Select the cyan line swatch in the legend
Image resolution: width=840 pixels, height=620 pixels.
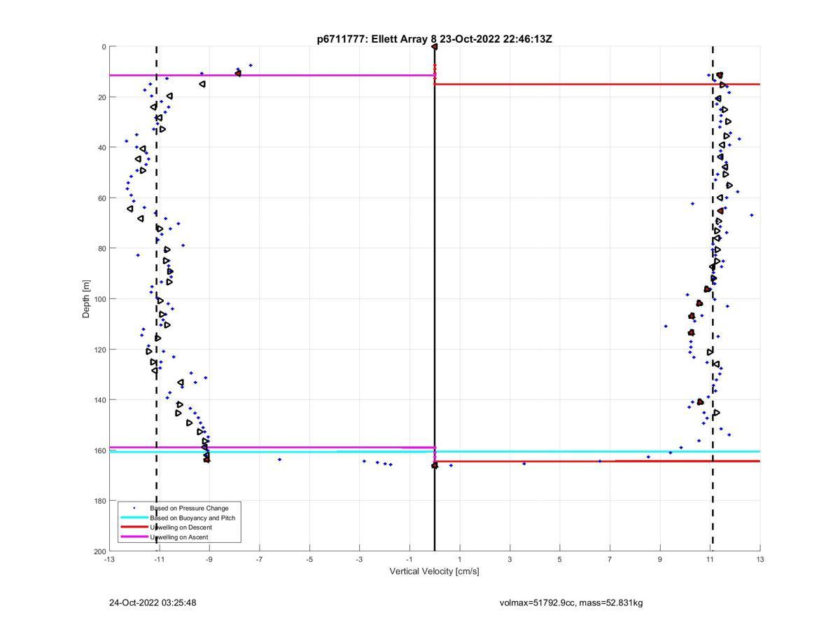click(x=134, y=518)
